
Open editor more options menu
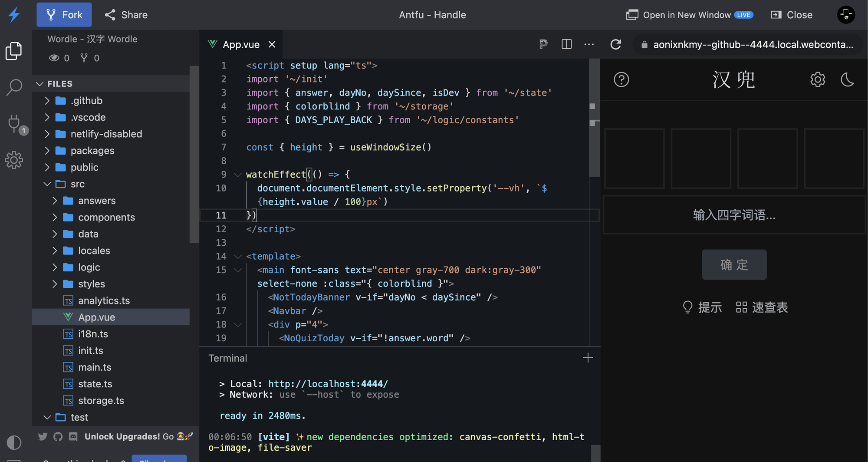click(589, 44)
